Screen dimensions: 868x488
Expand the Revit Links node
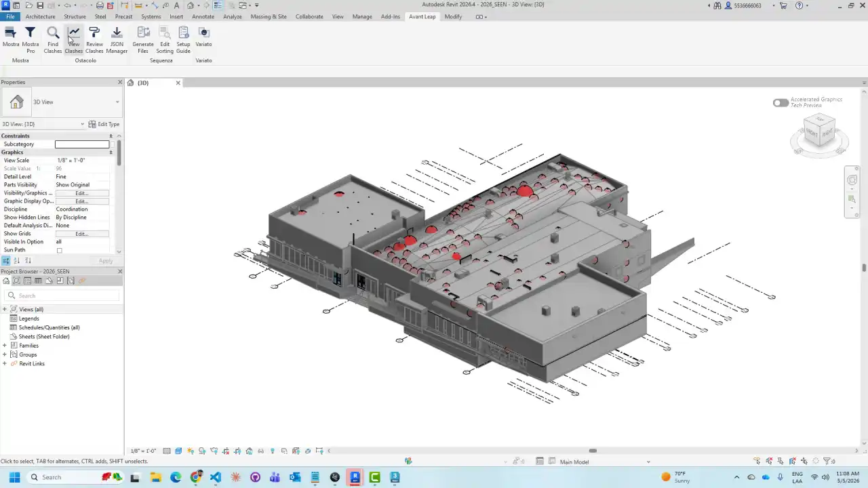click(x=5, y=363)
